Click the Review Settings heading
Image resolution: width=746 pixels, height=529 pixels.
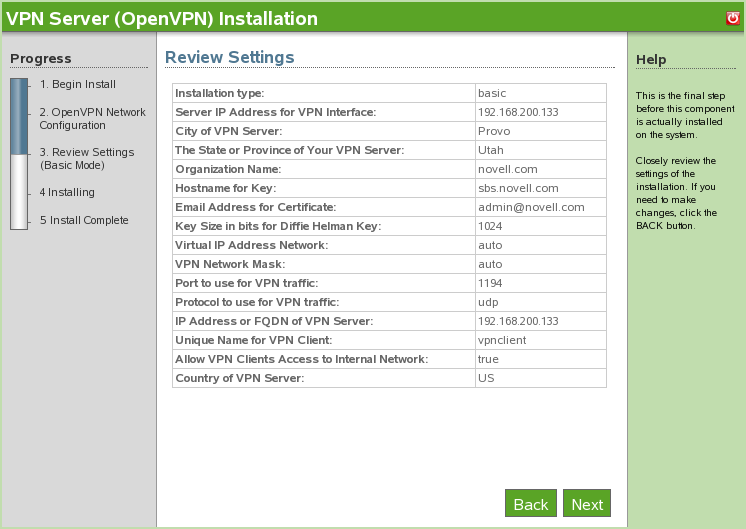229,57
